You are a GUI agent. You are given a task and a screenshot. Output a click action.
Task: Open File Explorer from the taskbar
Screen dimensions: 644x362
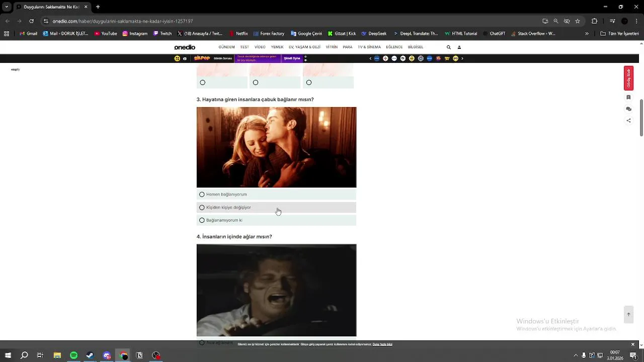click(x=57, y=355)
